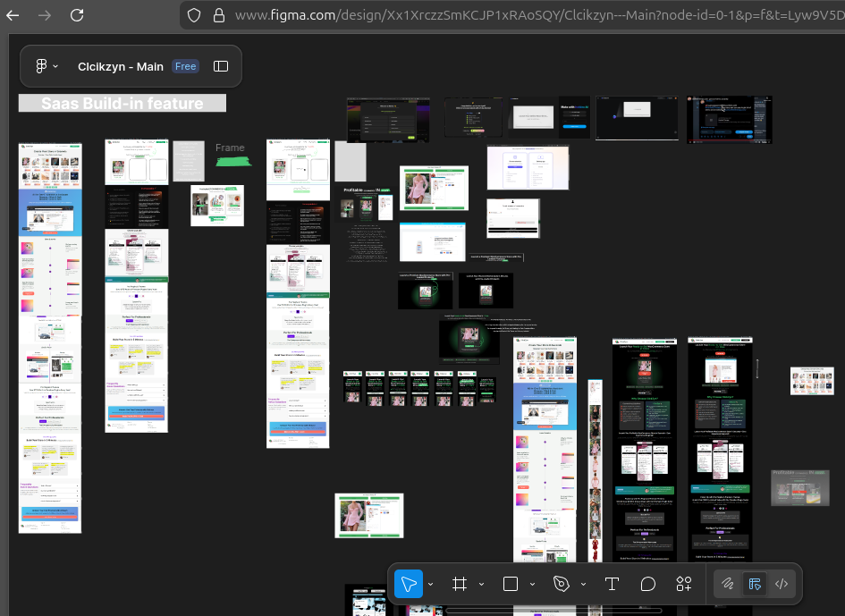Viewport: 845px width, 616px height.
Task: Expand the Move tool options chevron
Action: click(431, 584)
